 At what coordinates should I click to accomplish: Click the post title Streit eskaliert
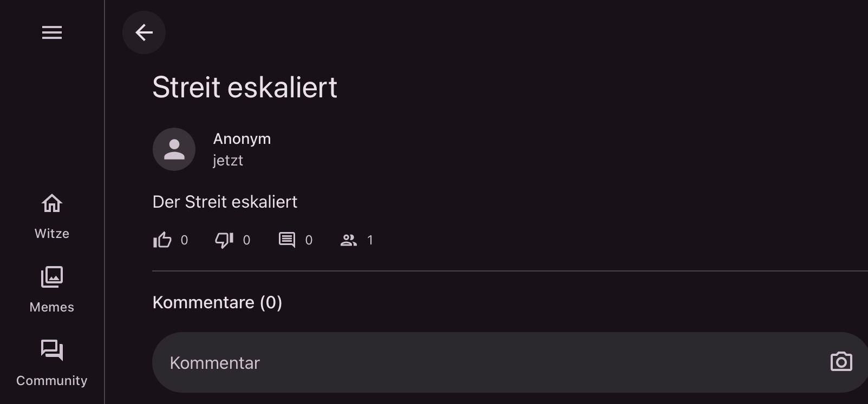point(245,88)
